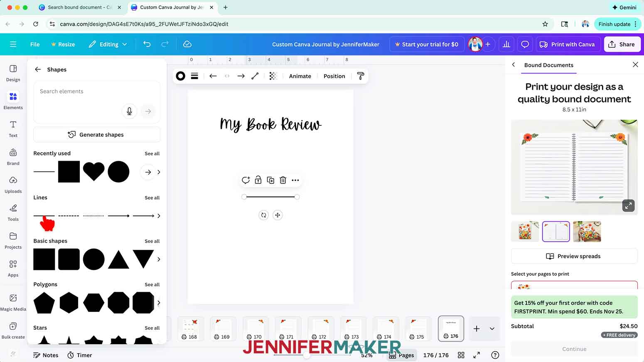Screen dimensions: 644x362
Task: Open the Uploads sidebar panel
Action: 13,184
